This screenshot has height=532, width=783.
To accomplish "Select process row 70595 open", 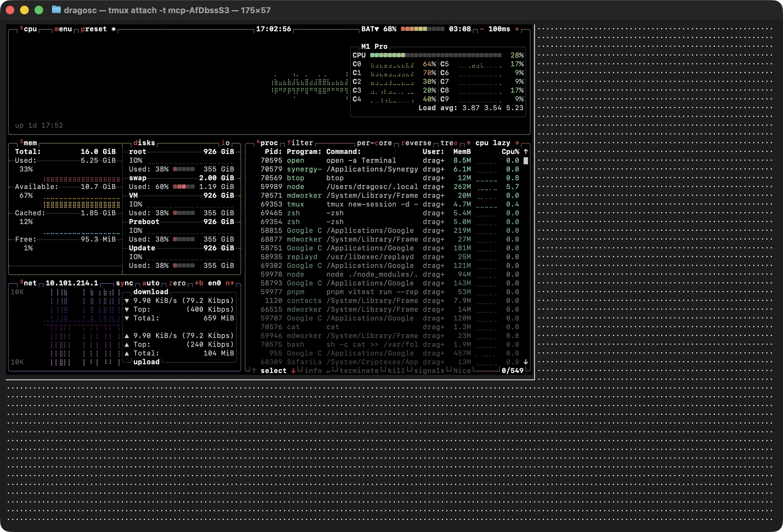I will click(x=390, y=161).
